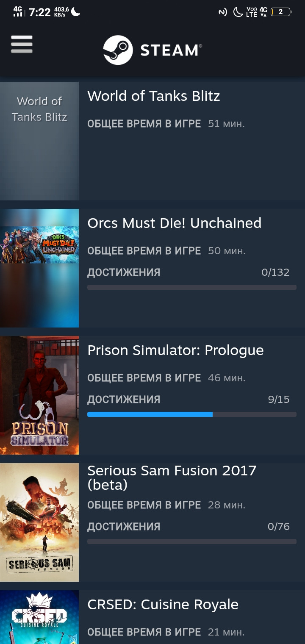Tap the Steam logo

pyautogui.click(x=152, y=50)
